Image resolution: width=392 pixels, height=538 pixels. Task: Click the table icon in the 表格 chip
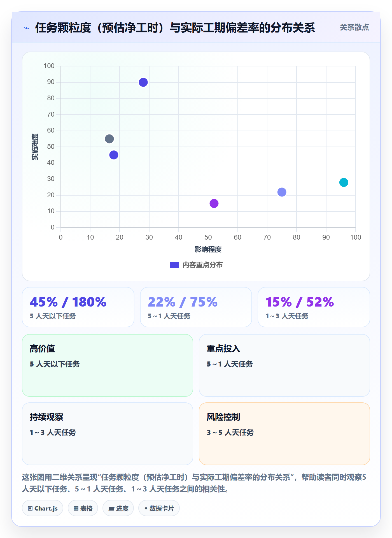[x=76, y=508]
